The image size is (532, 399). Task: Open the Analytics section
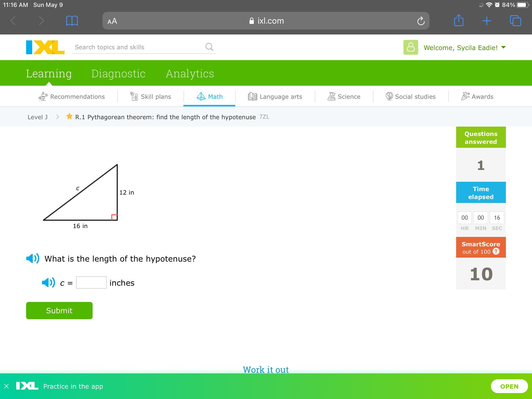[x=190, y=73]
